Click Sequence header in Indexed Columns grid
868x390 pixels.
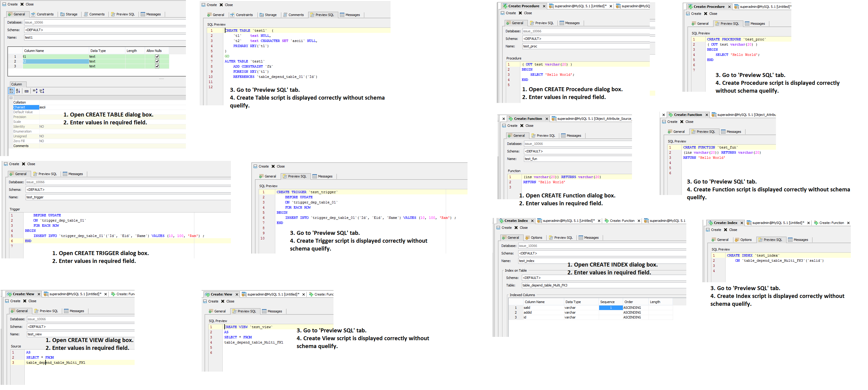pos(610,302)
